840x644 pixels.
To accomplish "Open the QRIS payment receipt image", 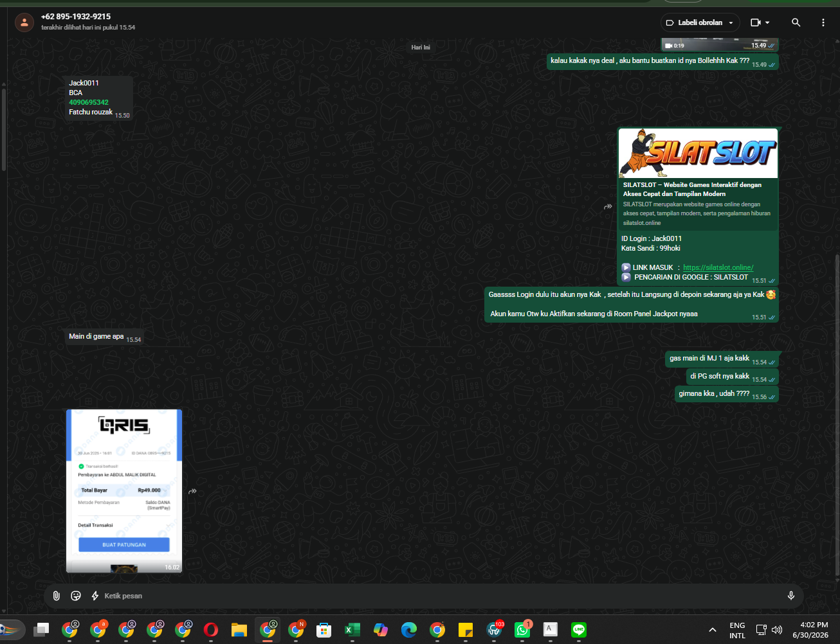I will 124,490.
